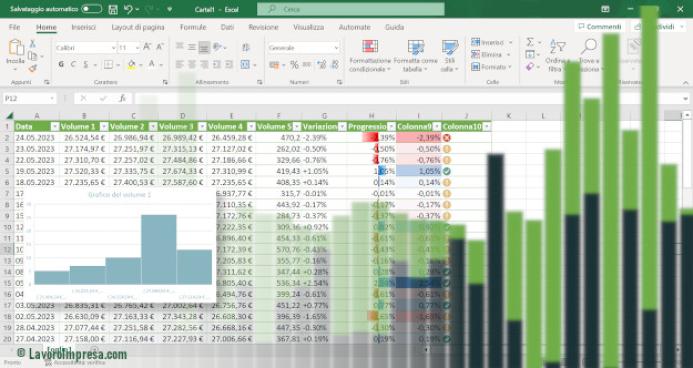Switch to the Inserisci tab
The height and width of the screenshot is (368, 693).
click(84, 27)
